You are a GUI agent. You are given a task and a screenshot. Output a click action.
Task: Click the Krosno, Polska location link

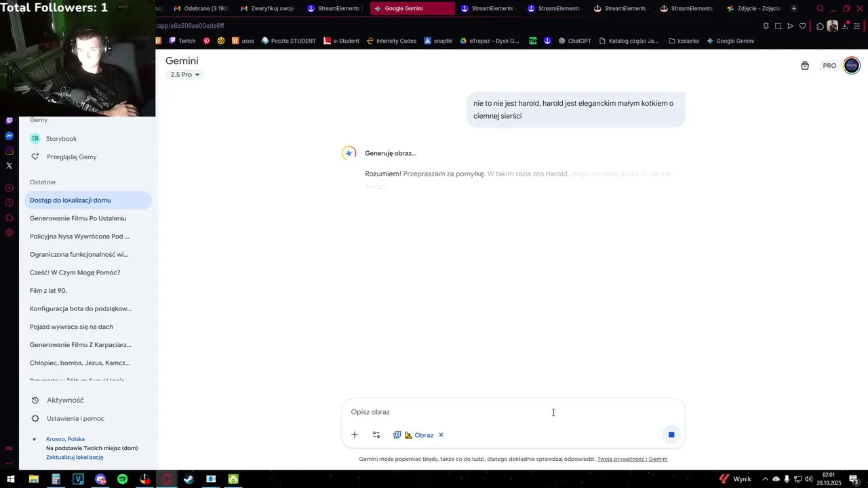pos(65,439)
